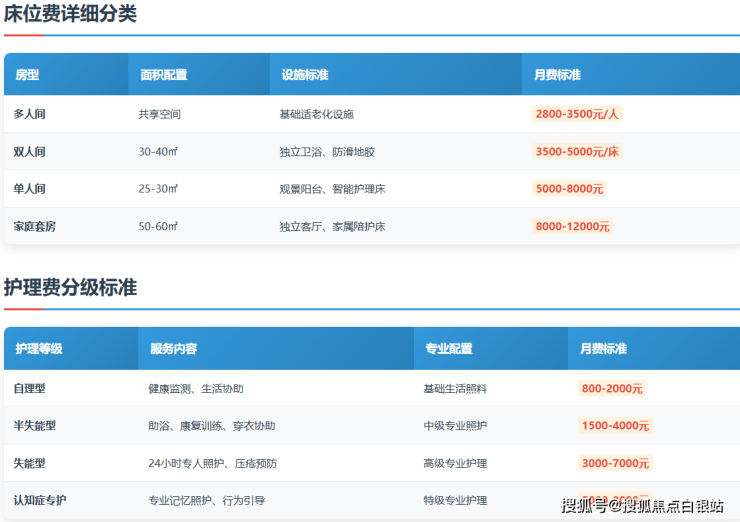The image size is (740, 522).
Task: Click the 3000-7000元 price badge
Action: pos(615,463)
